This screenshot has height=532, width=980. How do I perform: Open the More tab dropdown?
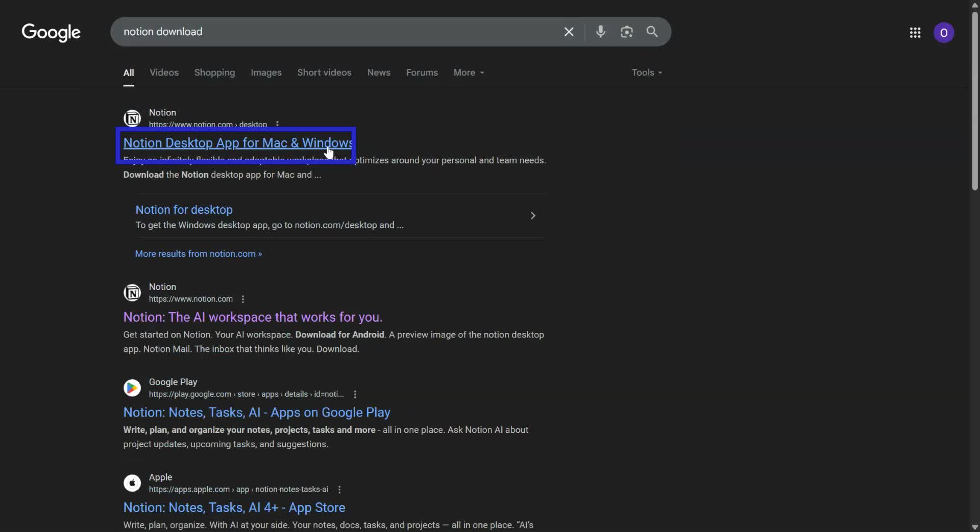pos(467,72)
